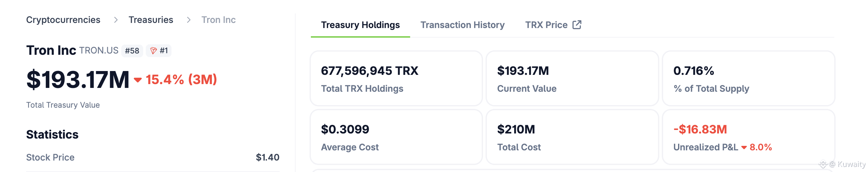
Task: Navigate to Treasuries breadcrumb link
Action: point(150,20)
